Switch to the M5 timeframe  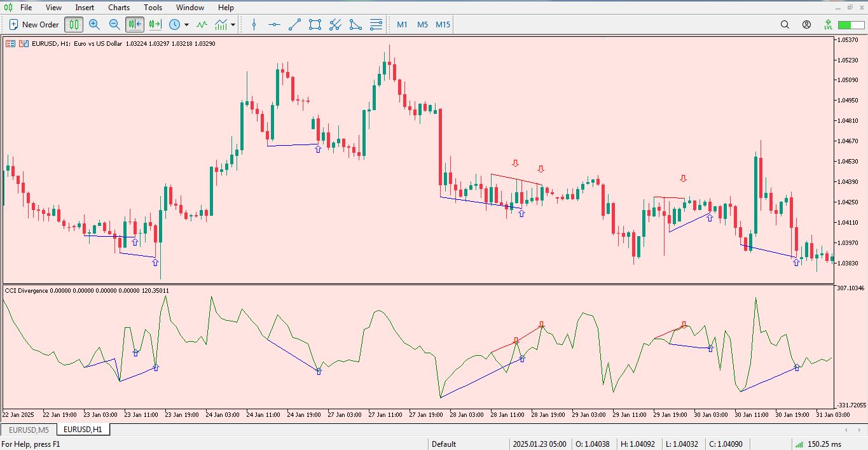[x=422, y=25]
